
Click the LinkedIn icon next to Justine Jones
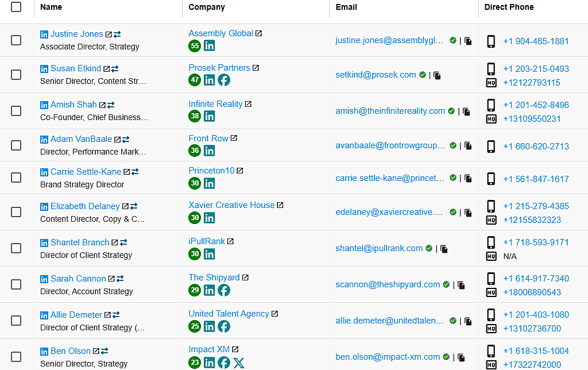click(x=44, y=34)
